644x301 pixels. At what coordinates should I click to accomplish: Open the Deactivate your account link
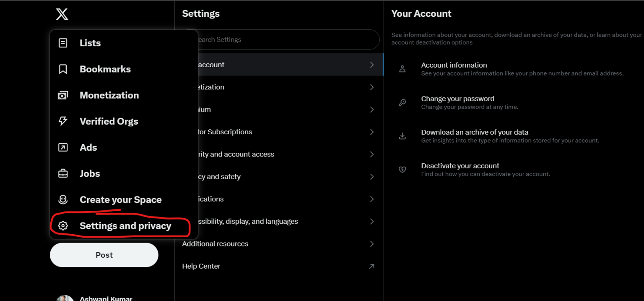[x=460, y=165]
